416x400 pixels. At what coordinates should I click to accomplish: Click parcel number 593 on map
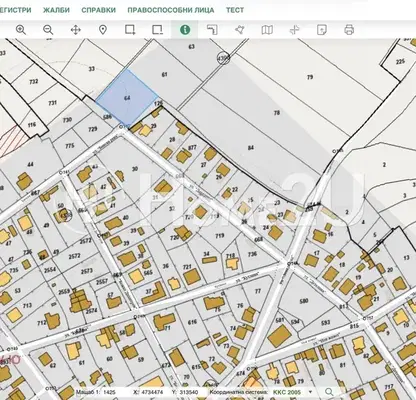click(326, 322)
